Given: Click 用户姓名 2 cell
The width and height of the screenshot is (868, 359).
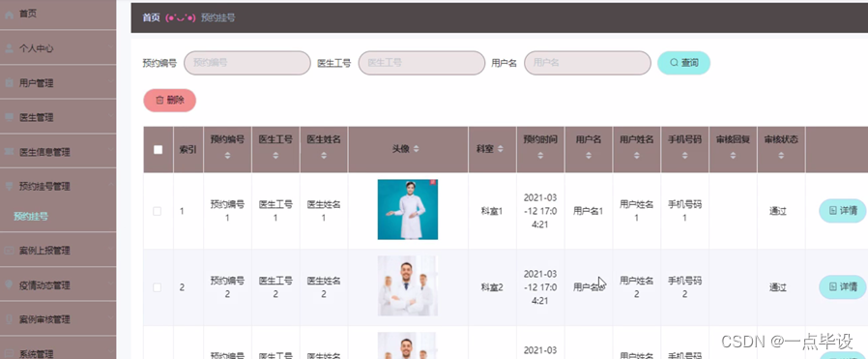Looking at the screenshot, I should coord(637,287).
